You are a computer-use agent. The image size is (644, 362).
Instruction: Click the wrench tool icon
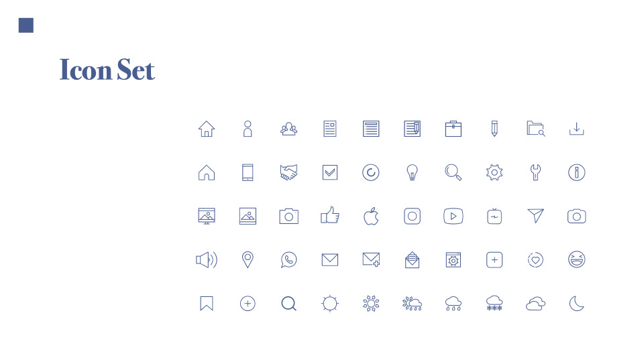click(535, 172)
